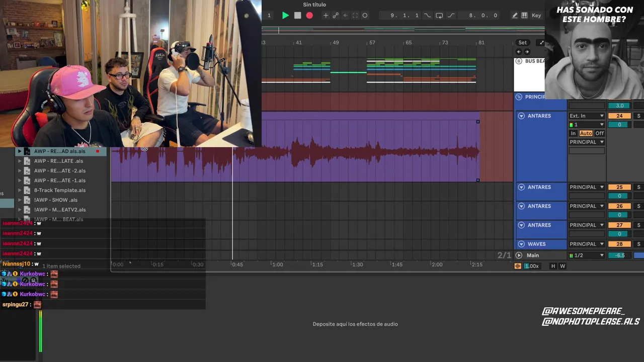The height and width of the screenshot is (362, 644).
Task: Unfold the WAVES track
Action: coord(521,244)
